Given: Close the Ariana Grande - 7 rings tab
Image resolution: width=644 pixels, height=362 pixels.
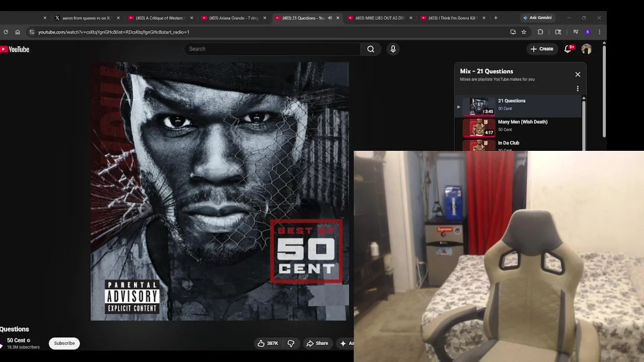Looking at the screenshot, I should coord(265,18).
